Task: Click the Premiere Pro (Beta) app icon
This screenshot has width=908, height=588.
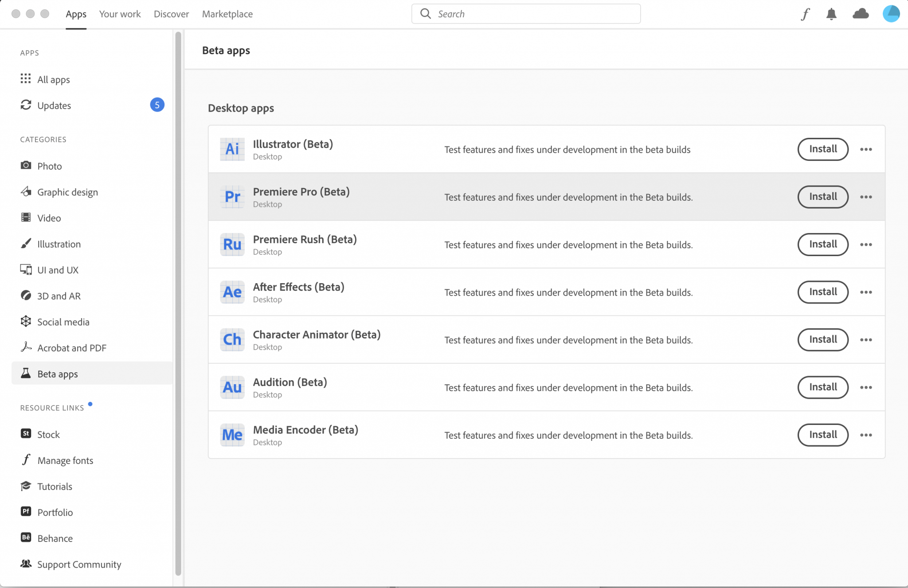Action: [232, 197]
